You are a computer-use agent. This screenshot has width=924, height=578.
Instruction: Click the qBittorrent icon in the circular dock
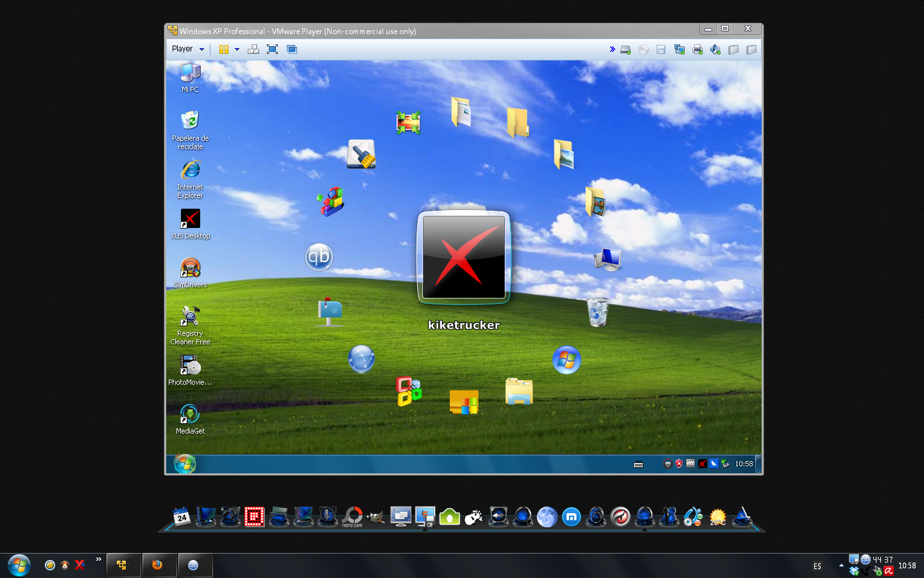319,257
